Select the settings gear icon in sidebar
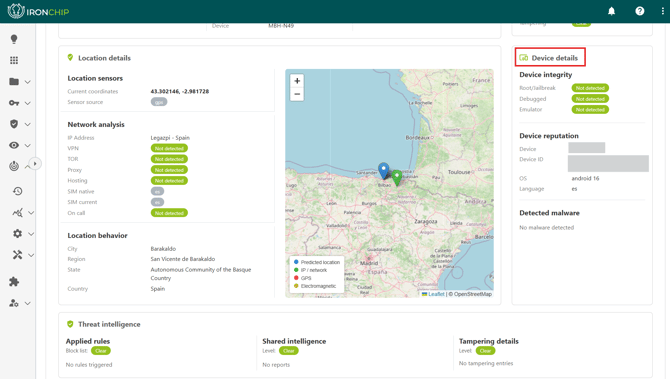670x379 pixels. (x=18, y=234)
